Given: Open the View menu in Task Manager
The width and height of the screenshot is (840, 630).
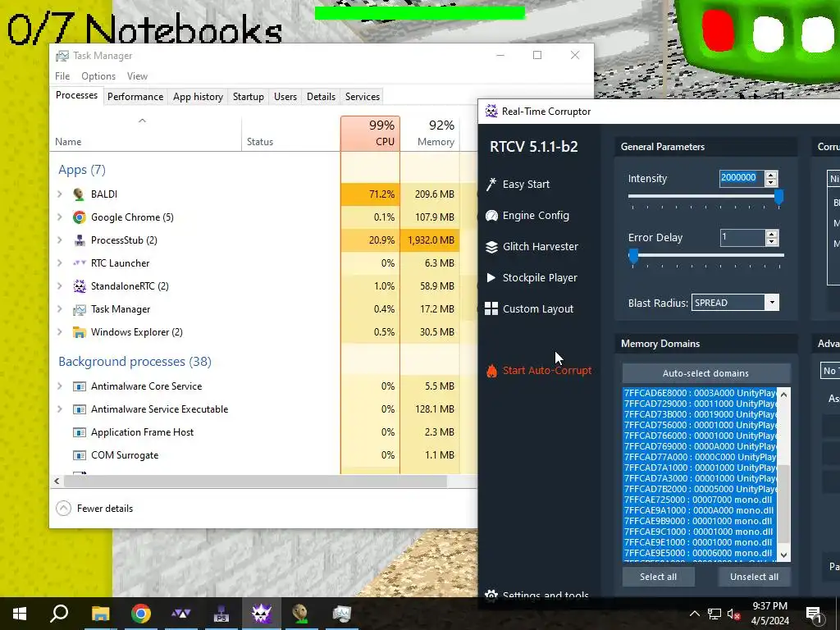Looking at the screenshot, I should coord(137,76).
